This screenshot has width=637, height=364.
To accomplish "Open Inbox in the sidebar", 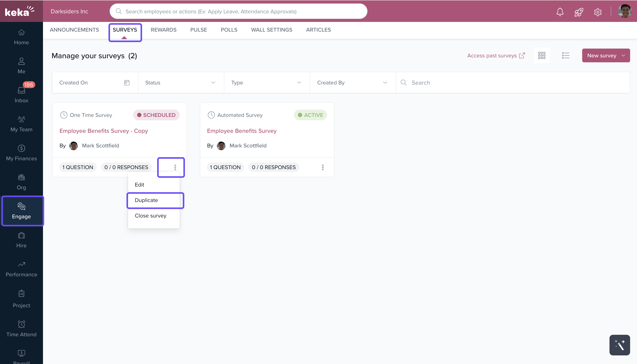I will pos(21,95).
